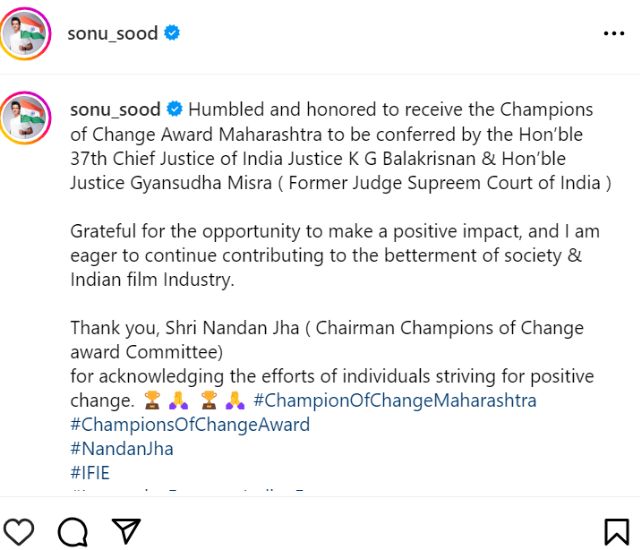Image resolution: width=640 pixels, height=550 pixels.
Task: Open the more options menu (three dots)
Action: tap(613, 33)
